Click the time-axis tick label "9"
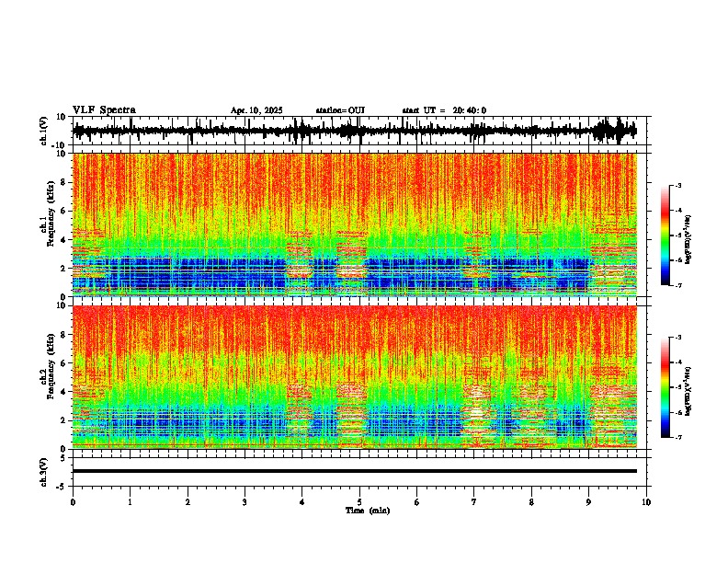Viewport: 728px width, 563px height. point(588,502)
